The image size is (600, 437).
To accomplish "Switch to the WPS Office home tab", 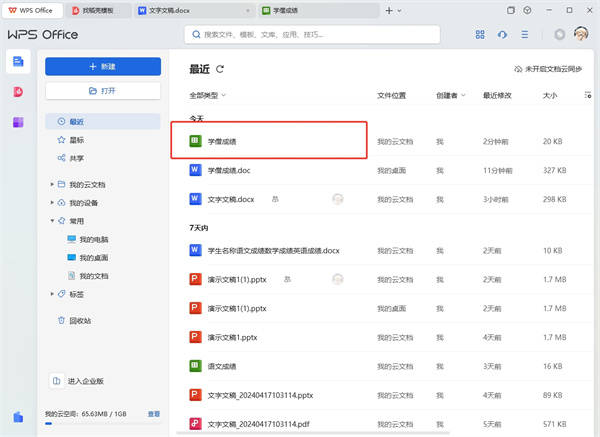I will (32, 10).
